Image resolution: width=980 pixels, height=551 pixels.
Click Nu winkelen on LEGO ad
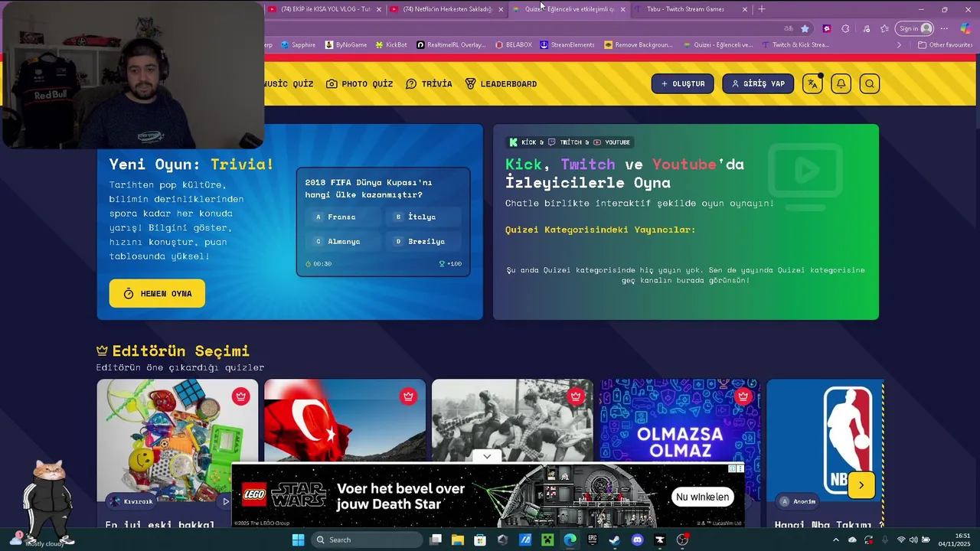(702, 497)
